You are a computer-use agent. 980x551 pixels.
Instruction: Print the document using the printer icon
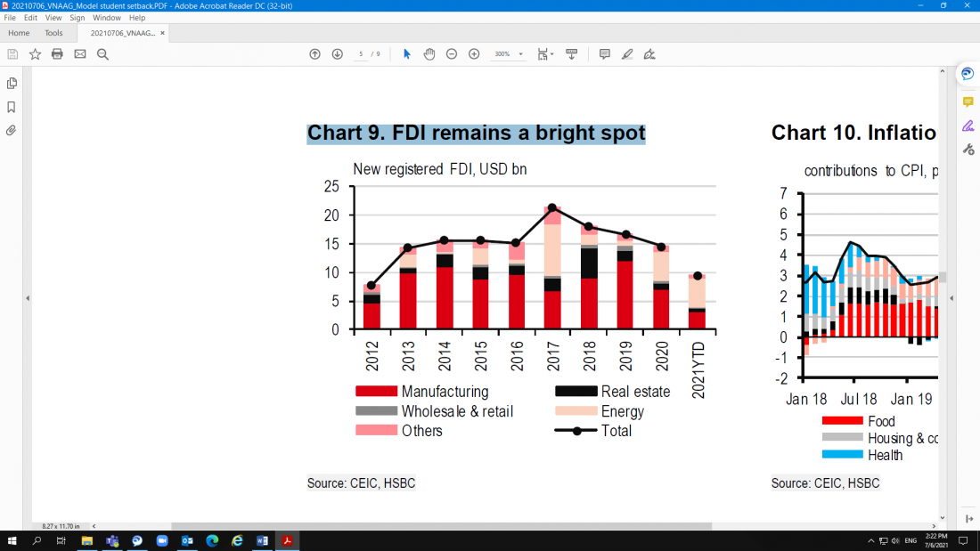point(57,54)
